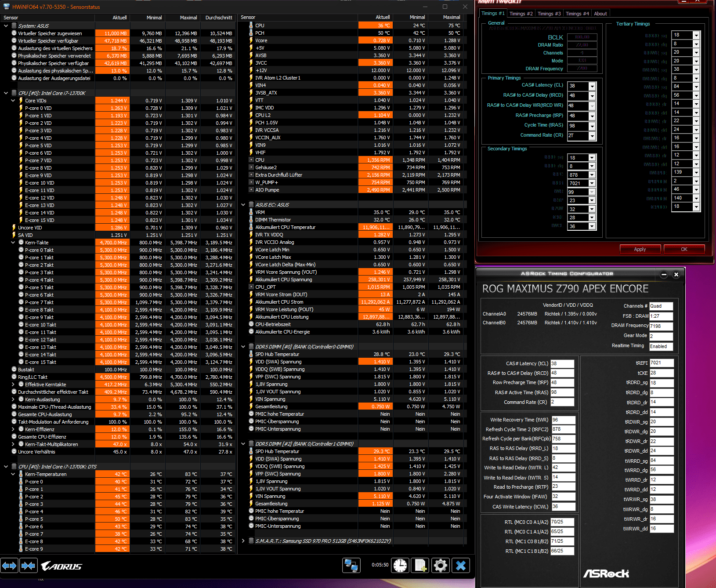Collapse the Core VIDs tree node

(13, 101)
